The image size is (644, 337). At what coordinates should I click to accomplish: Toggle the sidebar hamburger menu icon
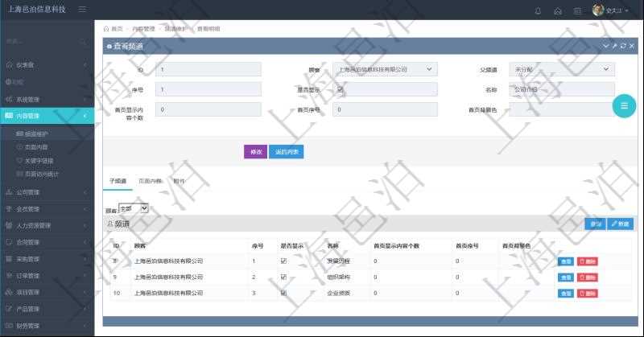[83, 10]
